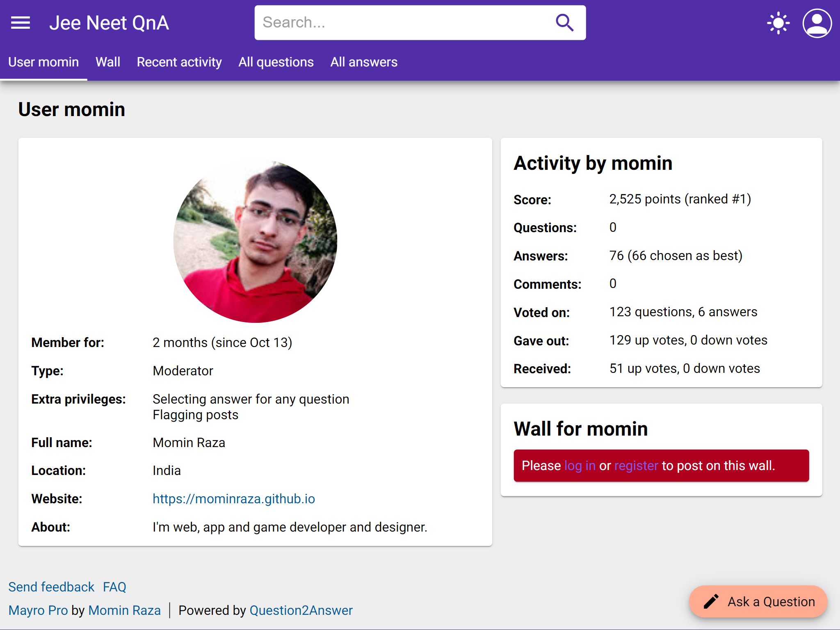Click the register link on wall
The width and height of the screenshot is (840, 630).
636,466
